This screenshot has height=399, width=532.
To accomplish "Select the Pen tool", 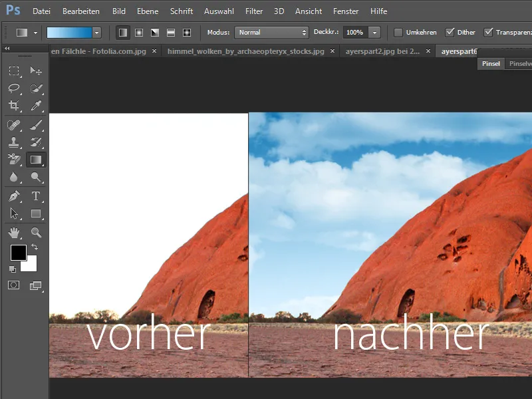I will (14, 196).
